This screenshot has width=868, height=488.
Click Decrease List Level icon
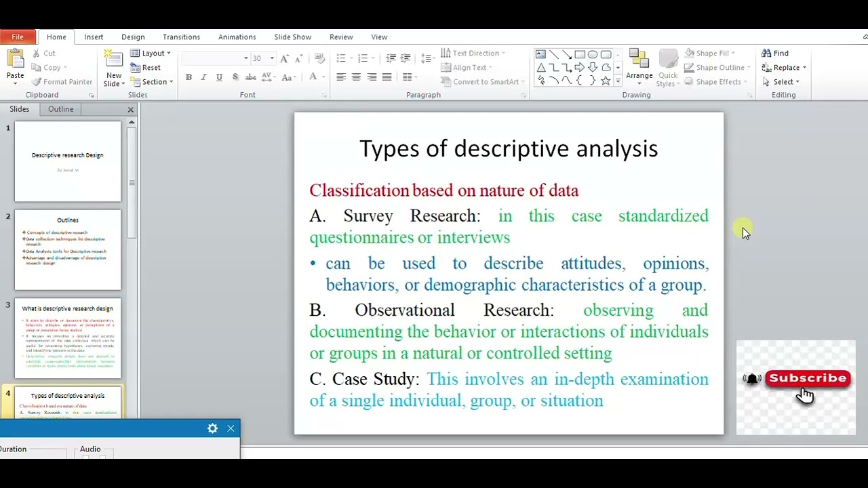pyautogui.click(x=391, y=58)
